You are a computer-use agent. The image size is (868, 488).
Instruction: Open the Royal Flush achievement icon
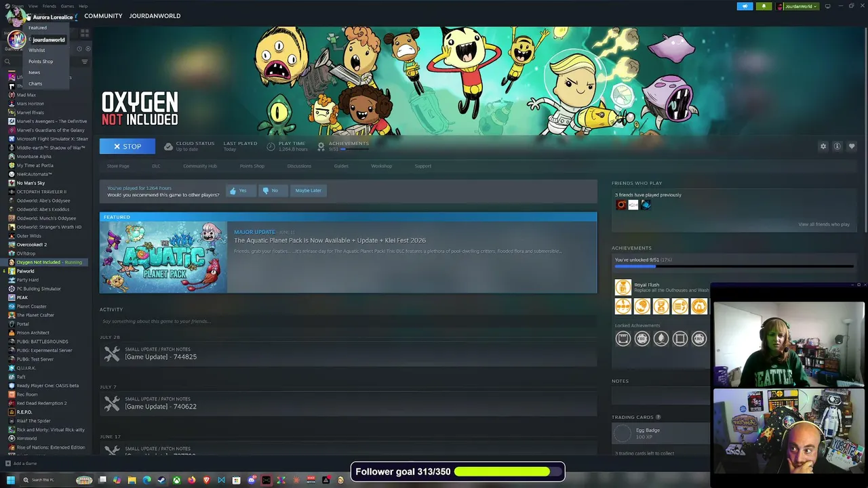click(623, 287)
